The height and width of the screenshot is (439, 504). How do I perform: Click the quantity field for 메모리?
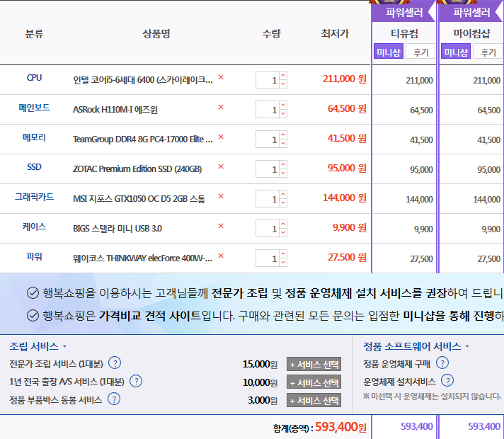pyautogui.click(x=267, y=140)
